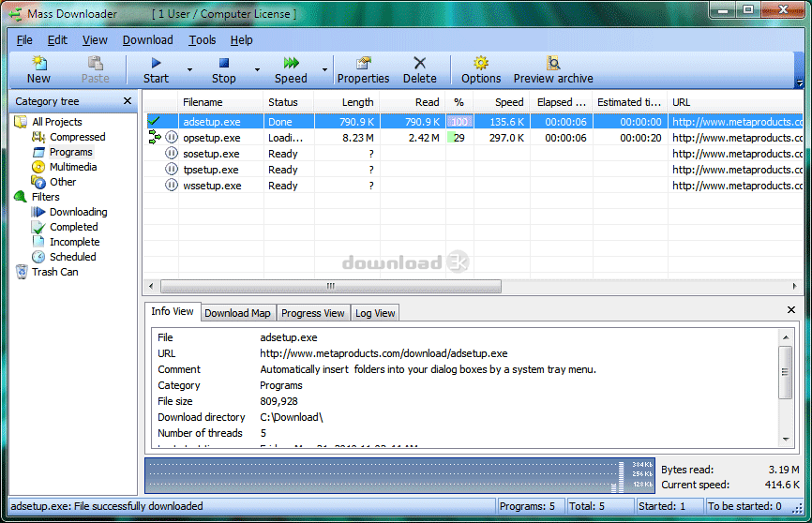812x523 pixels.
Task: Sort by the Read column header
Action: 413,102
